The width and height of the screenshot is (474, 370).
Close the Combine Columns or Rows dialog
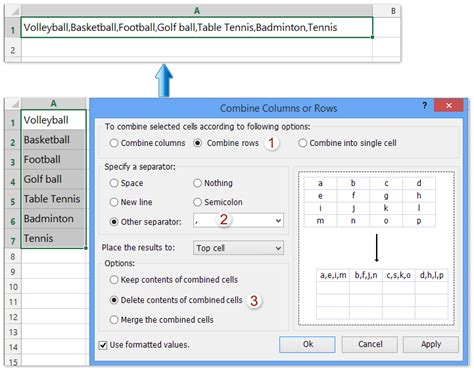[449, 106]
